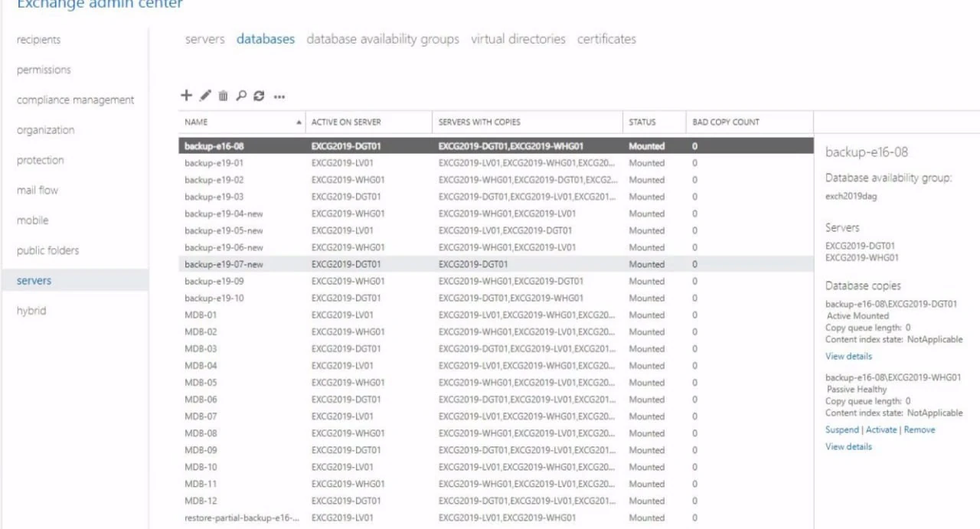Select backup-e19-03 database row
Screen dimensions: 980x529
pyautogui.click(x=496, y=197)
